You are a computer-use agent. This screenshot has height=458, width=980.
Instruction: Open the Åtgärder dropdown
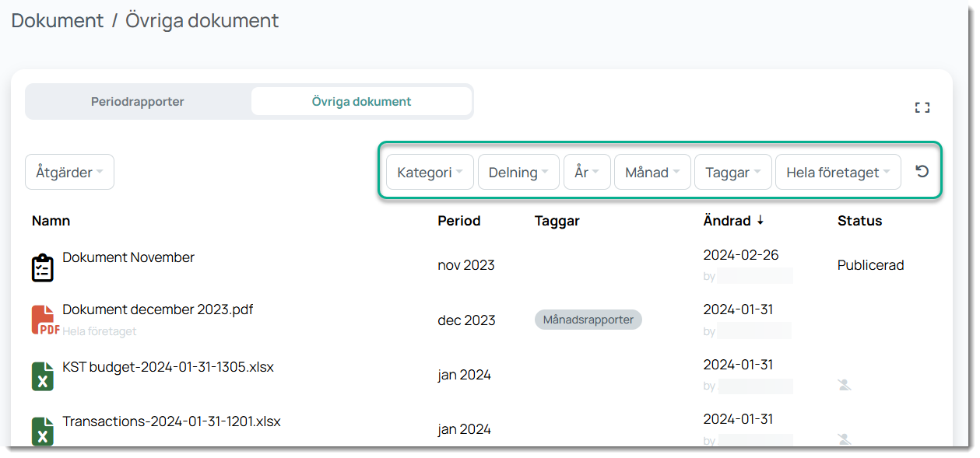(x=69, y=173)
